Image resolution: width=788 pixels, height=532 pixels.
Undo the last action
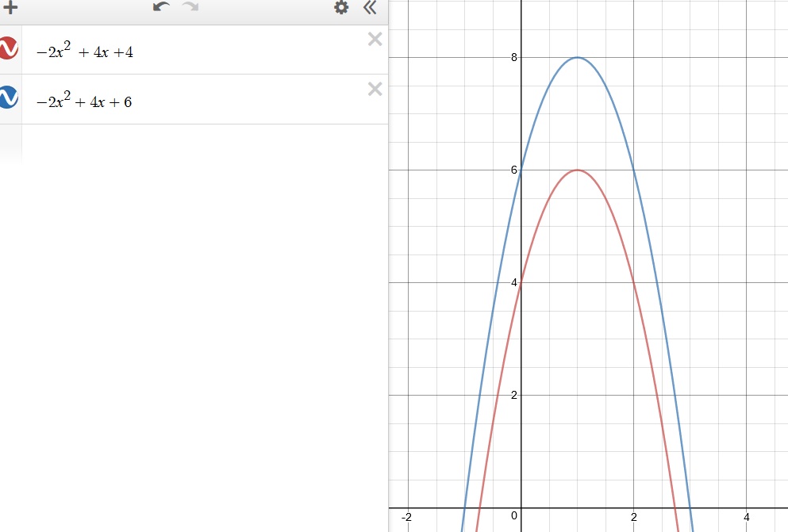click(x=162, y=8)
